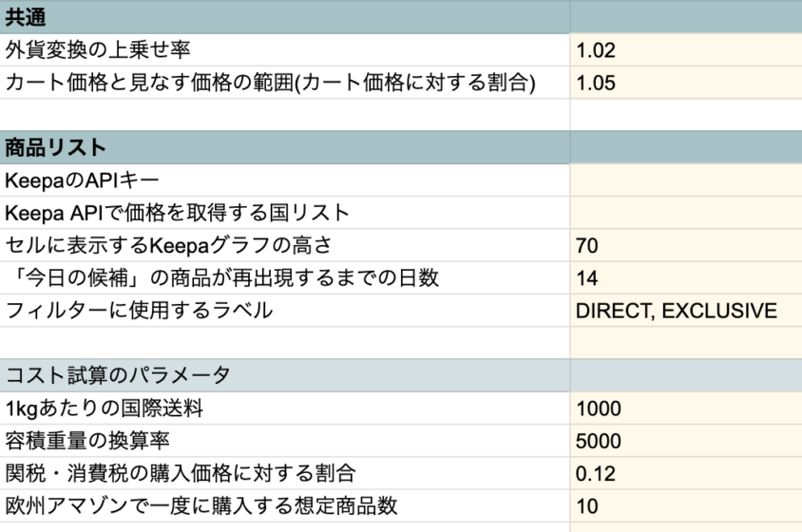This screenshot has width=802, height=532.
Task: Click the 容積重量の換算率 value 5000
Action: [x=684, y=441]
